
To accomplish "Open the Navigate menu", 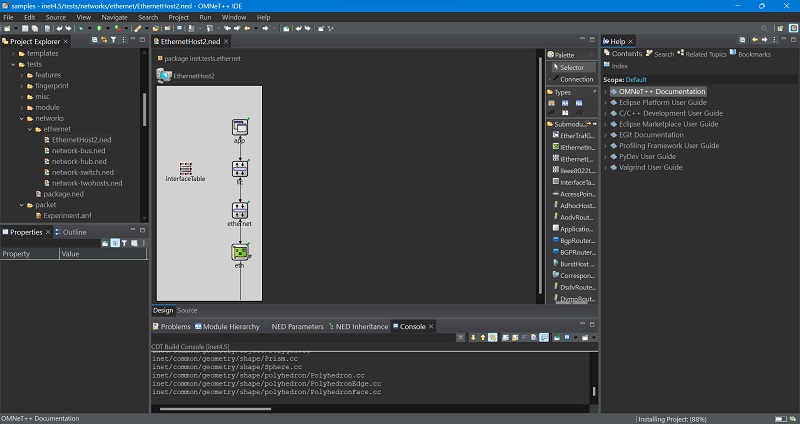I will click(x=114, y=17).
